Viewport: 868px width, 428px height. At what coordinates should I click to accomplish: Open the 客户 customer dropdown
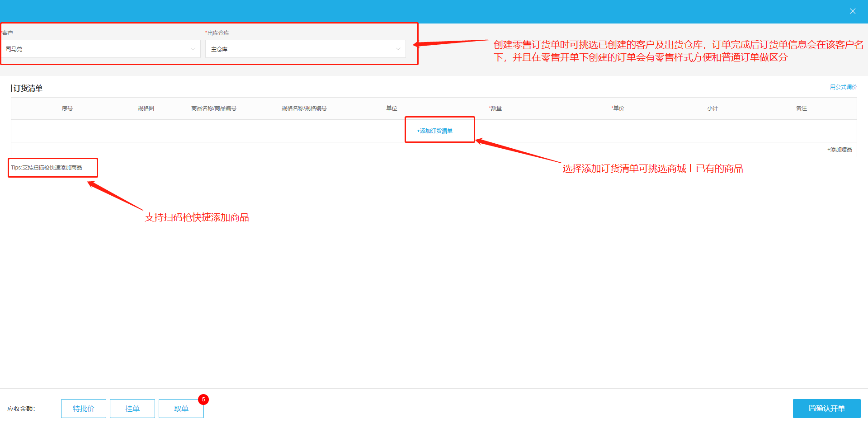[193, 49]
